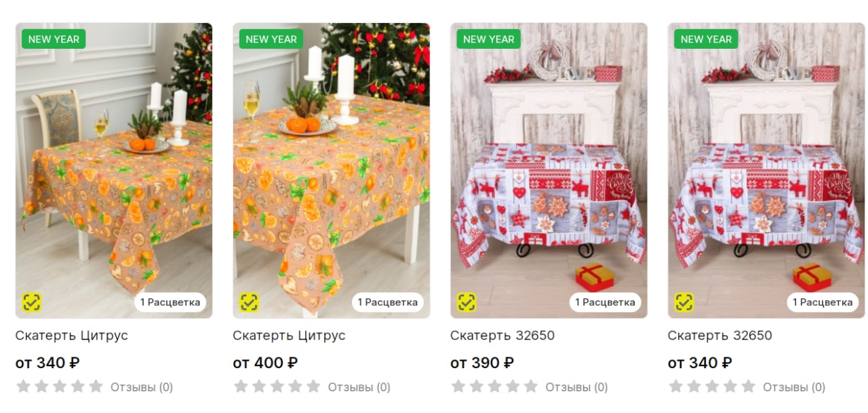
Task: Open Скатерть 32650 title priced from 390 ₽
Action: 502,336
